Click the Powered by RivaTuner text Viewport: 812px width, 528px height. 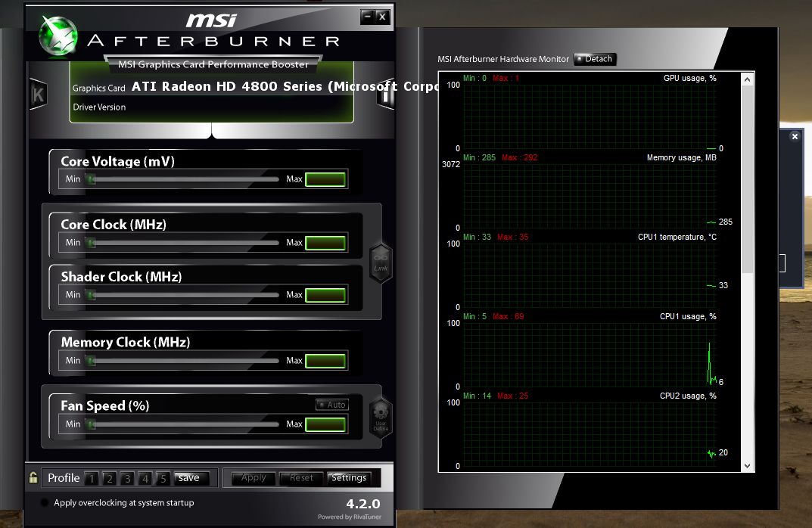pyautogui.click(x=350, y=517)
